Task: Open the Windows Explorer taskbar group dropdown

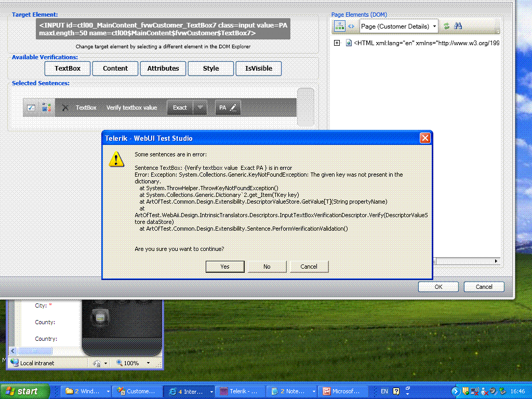Action: pos(108,392)
